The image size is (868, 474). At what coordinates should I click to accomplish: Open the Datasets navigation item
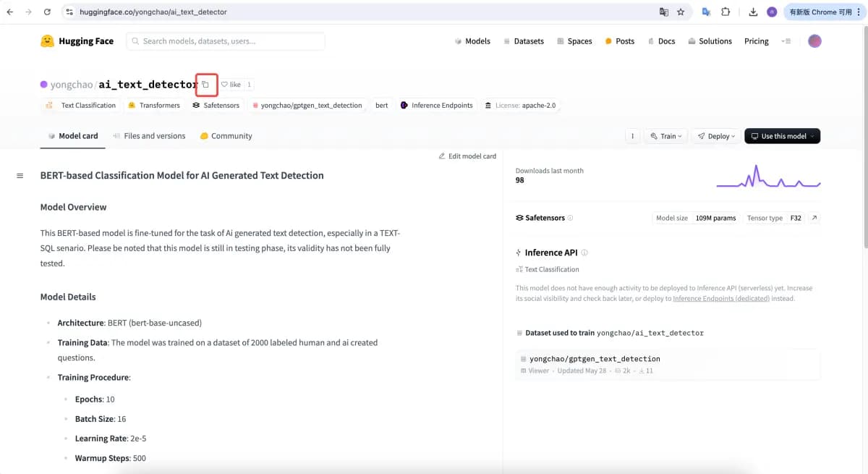524,41
